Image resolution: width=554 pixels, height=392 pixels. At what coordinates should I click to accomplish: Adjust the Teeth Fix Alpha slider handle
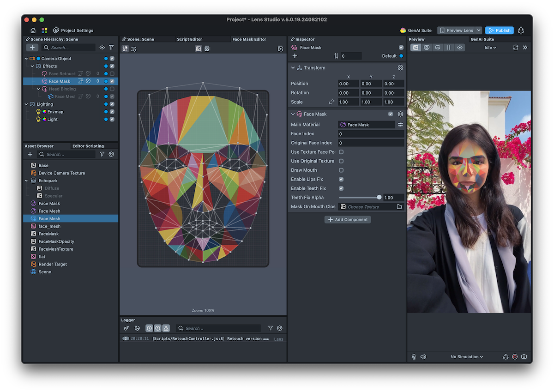point(379,198)
